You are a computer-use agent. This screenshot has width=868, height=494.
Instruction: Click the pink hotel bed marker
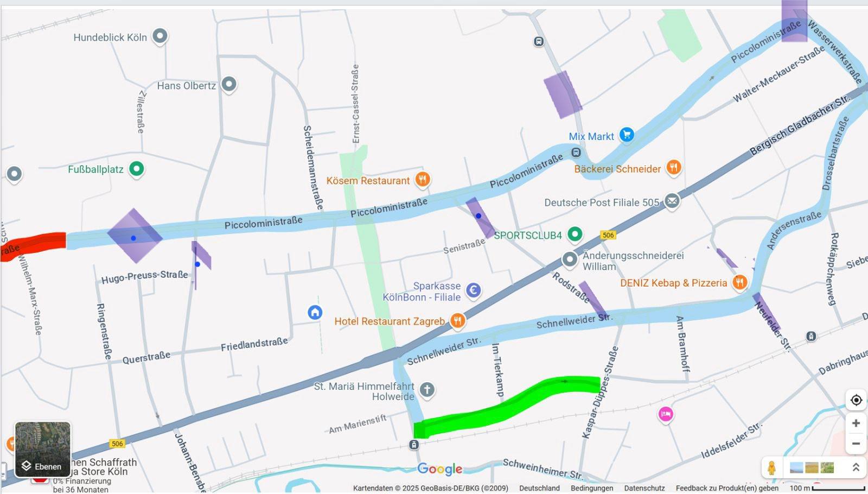[x=666, y=414]
